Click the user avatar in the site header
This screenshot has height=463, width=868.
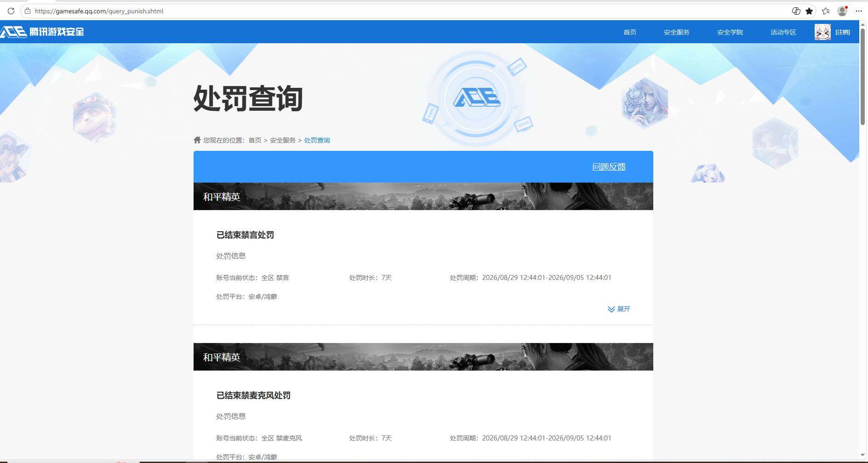click(822, 32)
